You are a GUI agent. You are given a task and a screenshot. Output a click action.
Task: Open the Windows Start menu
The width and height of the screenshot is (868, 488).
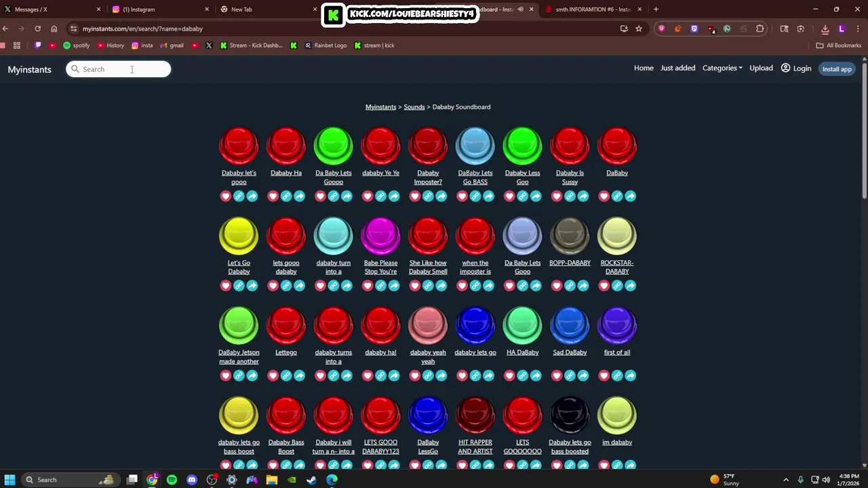pyautogui.click(x=10, y=480)
